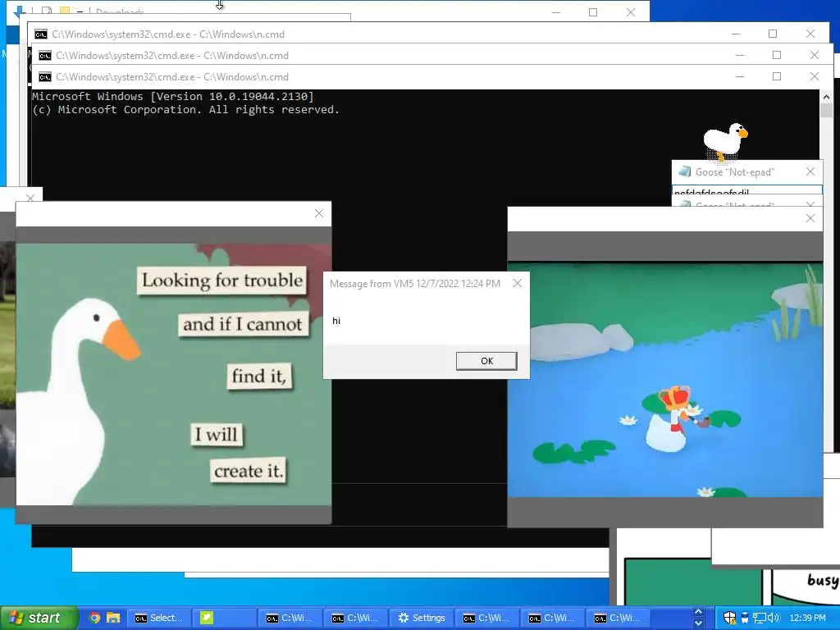Close the Downloads explorer window
The image size is (840, 630).
tap(631, 12)
